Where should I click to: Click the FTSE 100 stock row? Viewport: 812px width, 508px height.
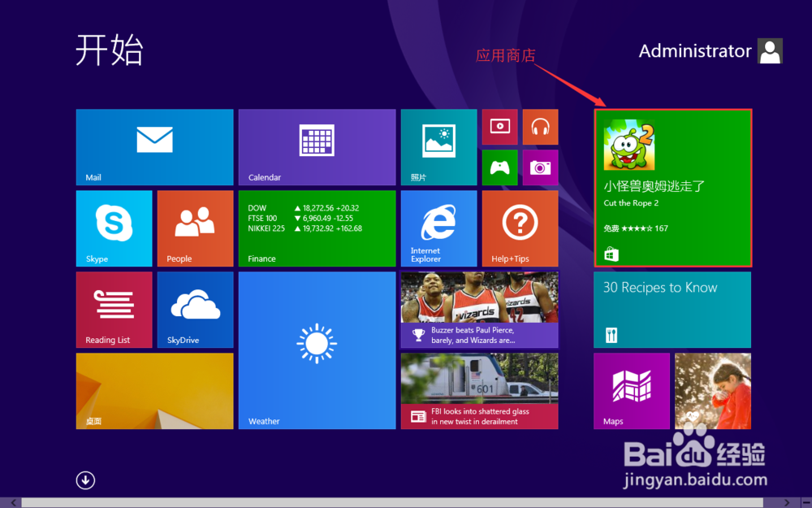[x=300, y=218]
